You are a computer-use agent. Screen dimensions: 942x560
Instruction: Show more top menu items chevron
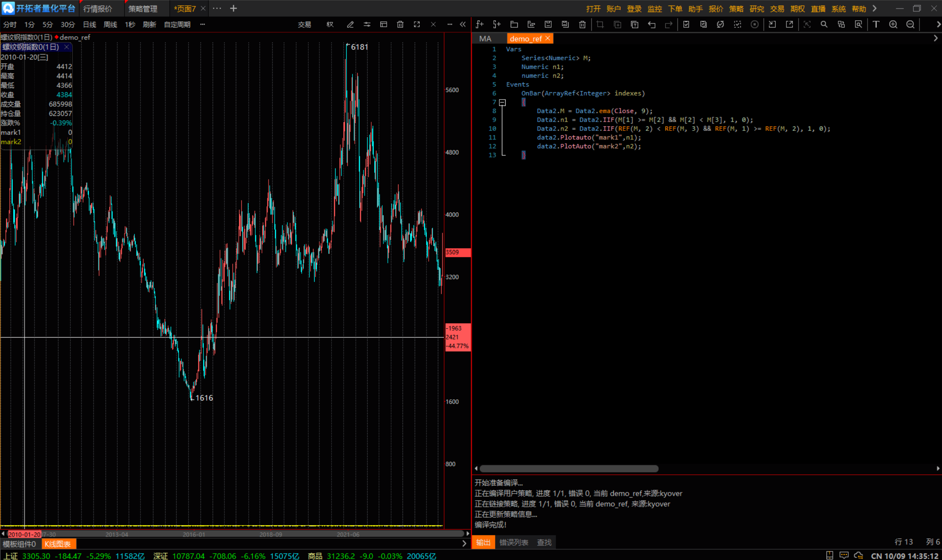pyautogui.click(x=875, y=8)
